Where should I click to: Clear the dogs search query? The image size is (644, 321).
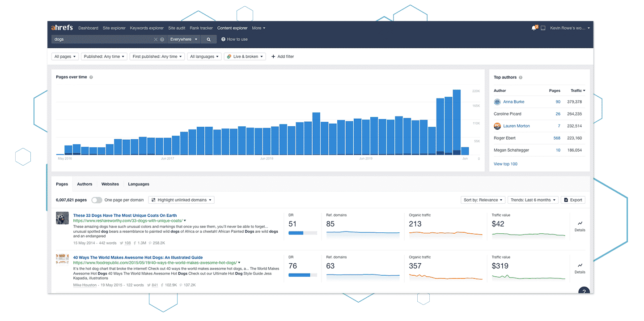pos(156,39)
